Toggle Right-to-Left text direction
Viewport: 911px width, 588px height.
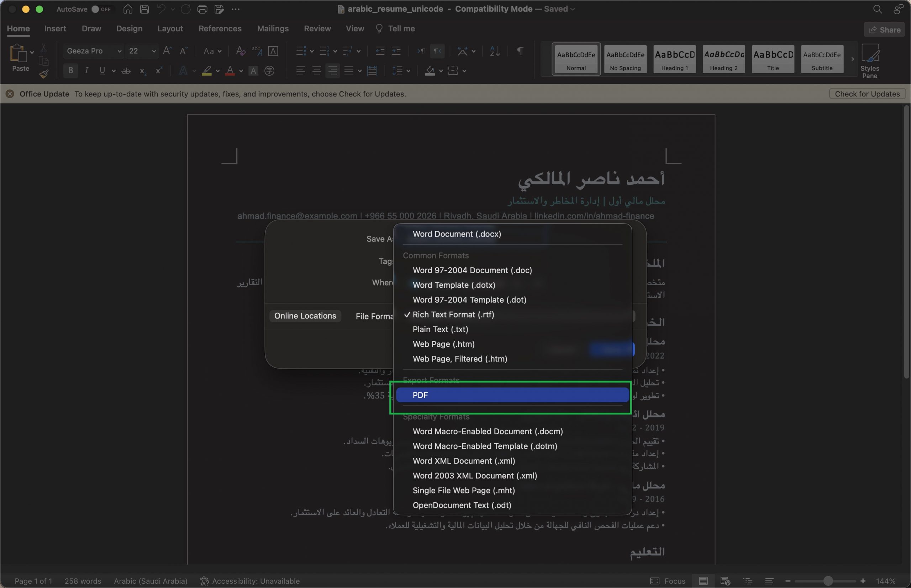437,51
